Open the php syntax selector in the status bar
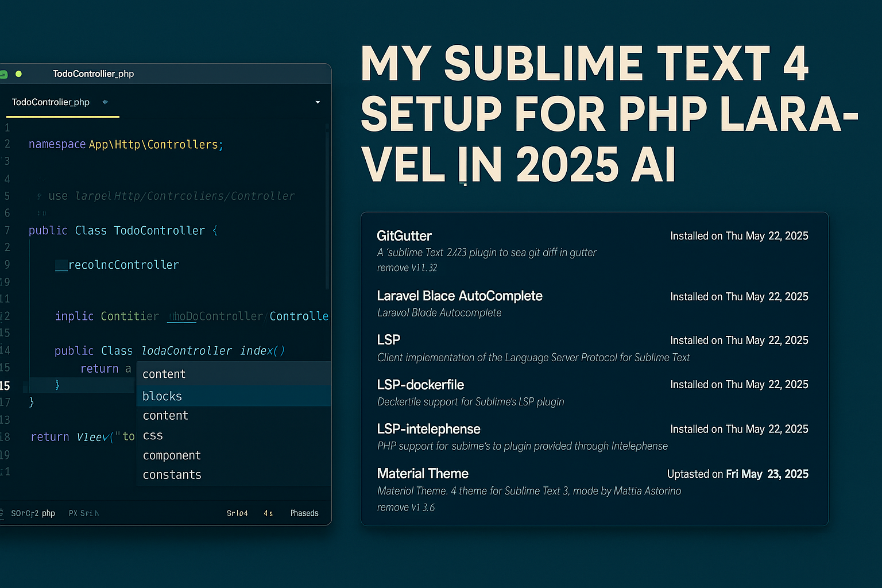882x588 pixels. [48, 513]
